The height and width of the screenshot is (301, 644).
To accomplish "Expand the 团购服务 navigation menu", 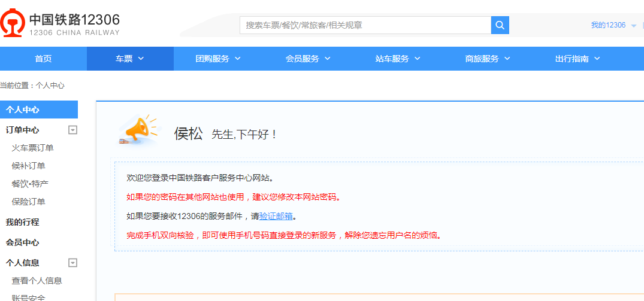I will 217,59.
